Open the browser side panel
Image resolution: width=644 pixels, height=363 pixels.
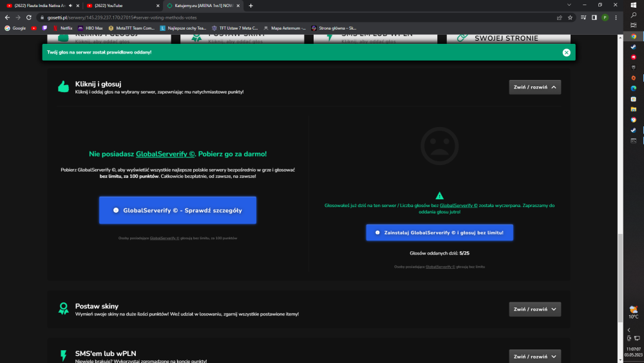click(x=594, y=17)
